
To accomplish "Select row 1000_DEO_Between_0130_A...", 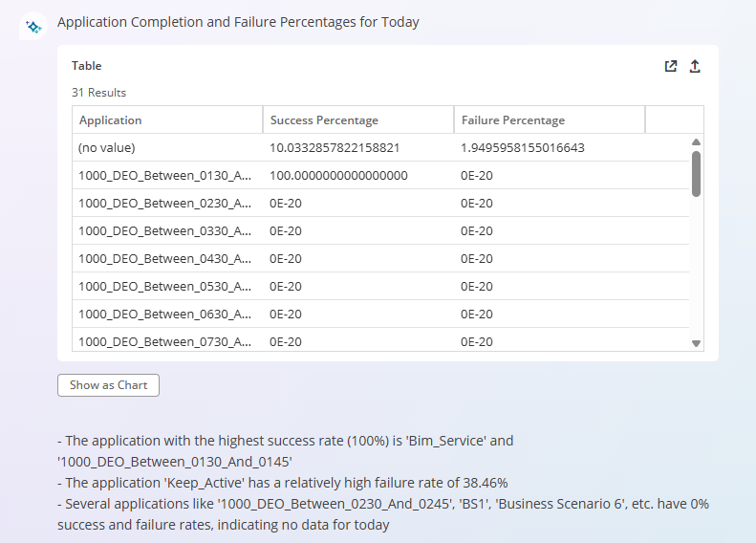I will click(381, 176).
